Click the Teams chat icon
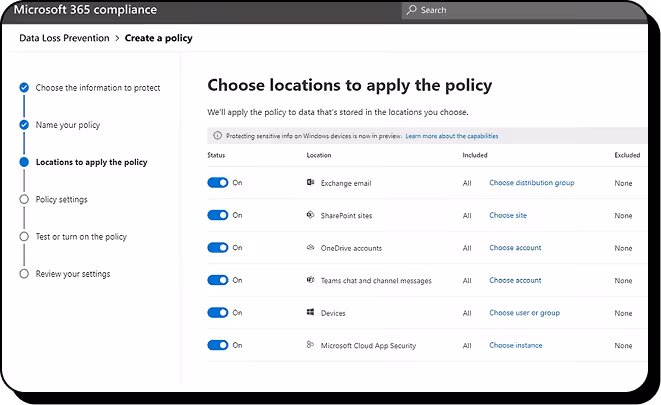 [x=310, y=280]
